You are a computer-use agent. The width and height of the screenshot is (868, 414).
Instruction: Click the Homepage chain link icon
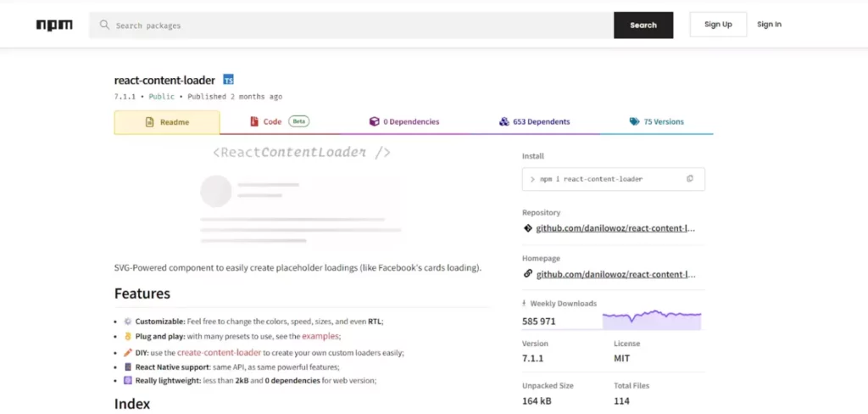527,274
